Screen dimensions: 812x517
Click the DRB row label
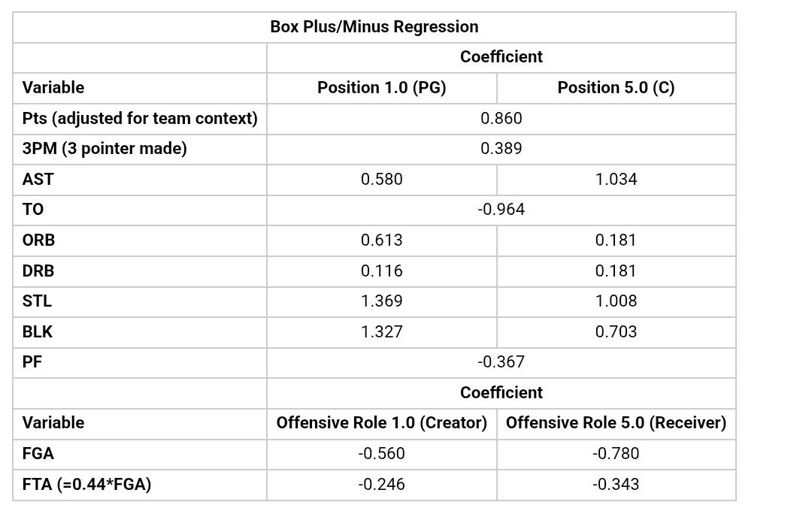click(38, 271)
